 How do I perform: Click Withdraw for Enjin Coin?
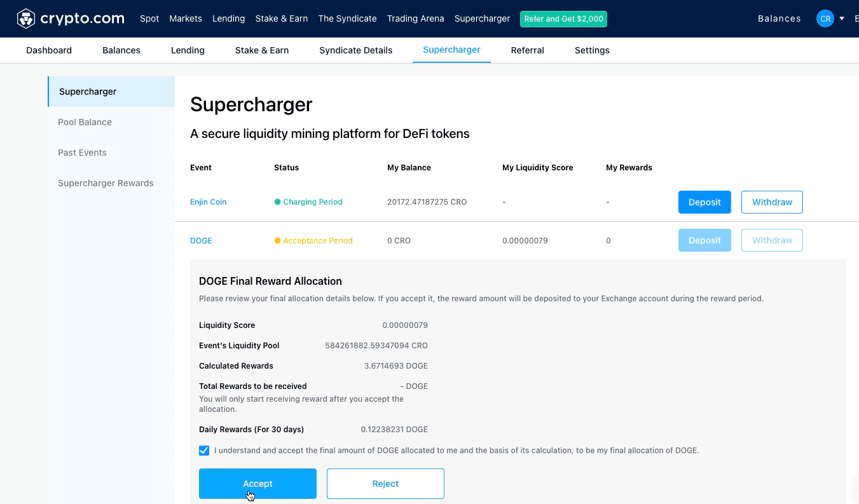772,202
